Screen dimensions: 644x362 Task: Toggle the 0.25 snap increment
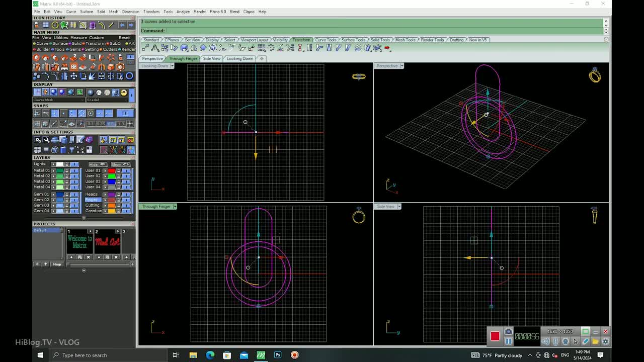click(100, 124)
